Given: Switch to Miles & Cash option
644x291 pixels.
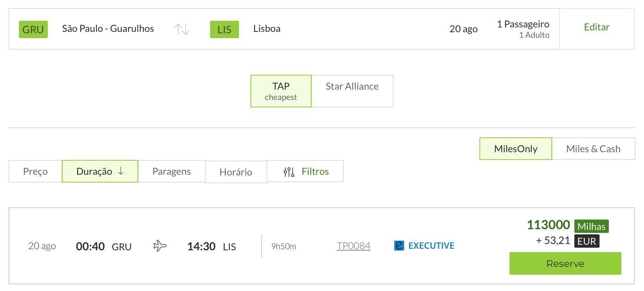Looking at the screenshot, I should pos(593,149).
